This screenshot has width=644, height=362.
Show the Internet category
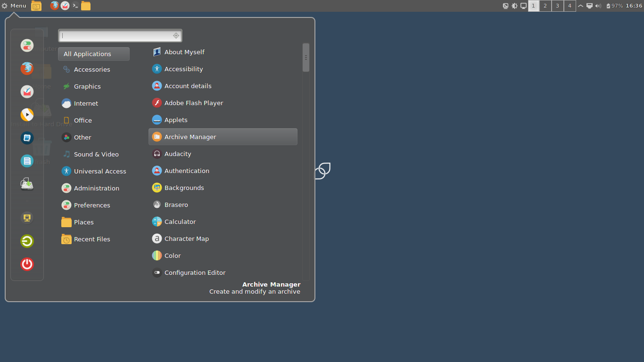pos(94,103)
